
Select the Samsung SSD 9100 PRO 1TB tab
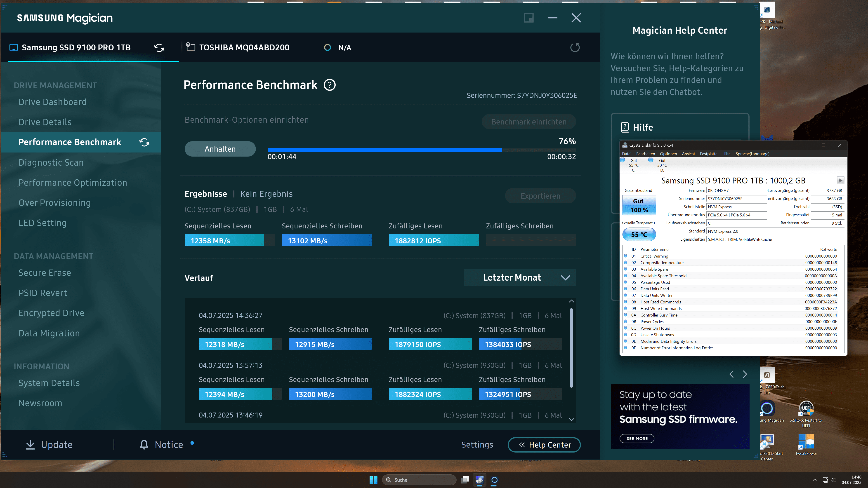(x=93, y=47)
